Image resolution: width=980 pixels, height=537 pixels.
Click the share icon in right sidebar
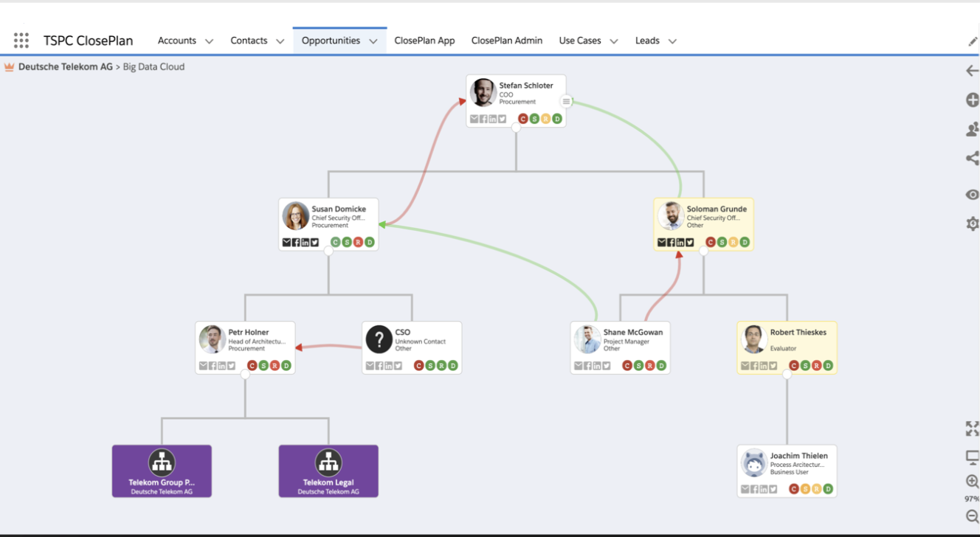coord(973,158)
